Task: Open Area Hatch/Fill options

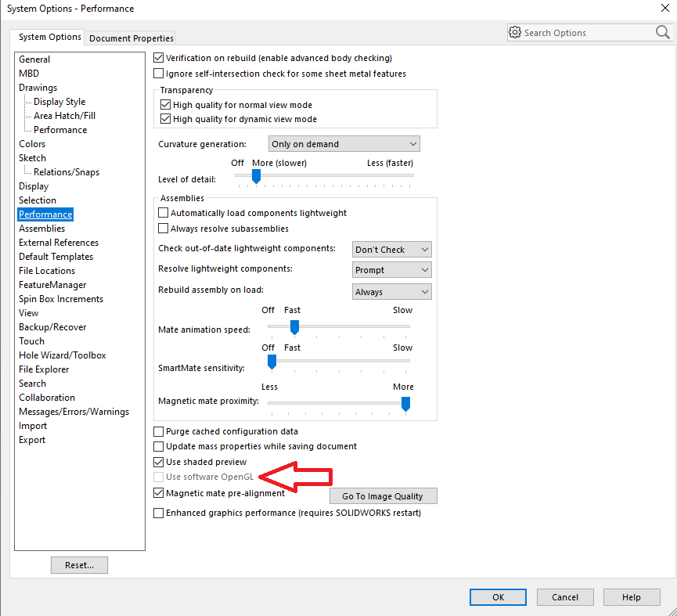Action: (x=64, y=116)
